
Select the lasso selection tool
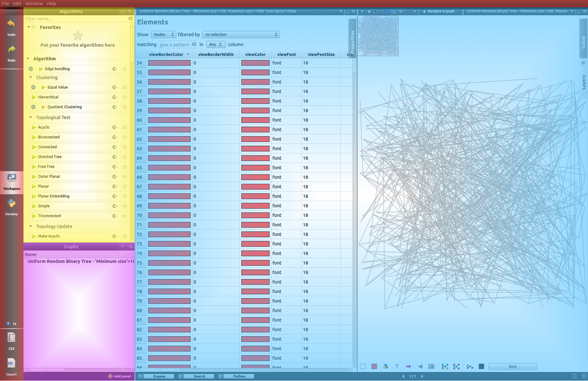(x=402, y=11)
